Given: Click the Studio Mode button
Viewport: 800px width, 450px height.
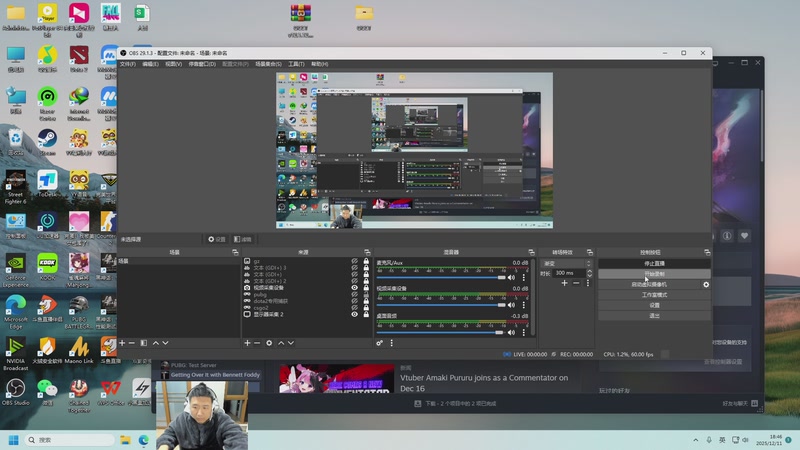Looking at the screenshot, I should click(654, 295).
